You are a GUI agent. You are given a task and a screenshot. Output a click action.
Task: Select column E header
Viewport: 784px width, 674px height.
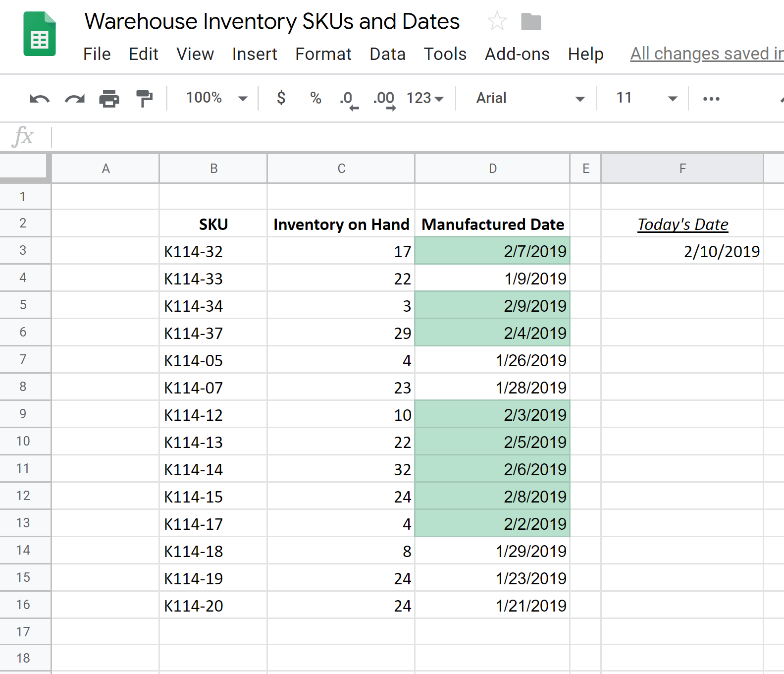(586, 168)
